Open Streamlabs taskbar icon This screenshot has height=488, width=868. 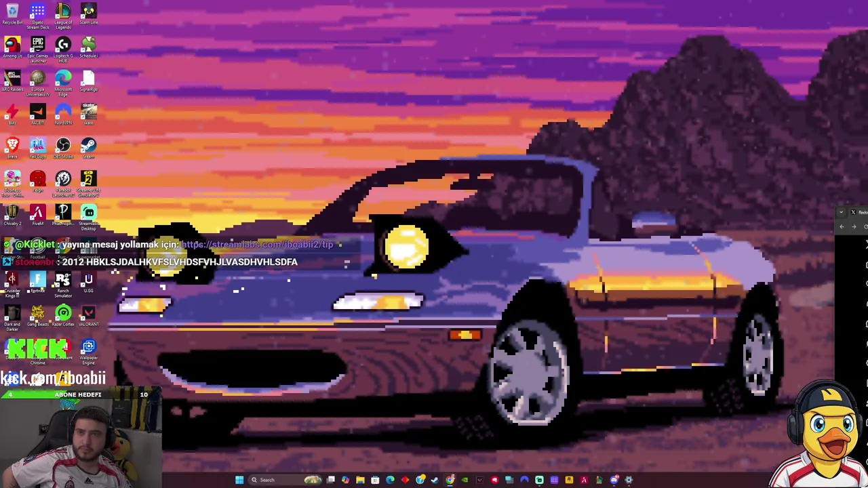click(539, 480)
